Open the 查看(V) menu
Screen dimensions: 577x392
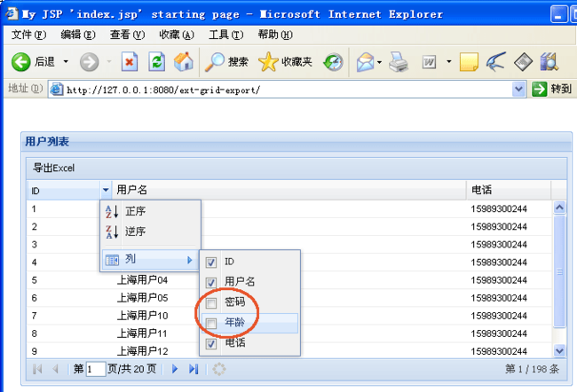[127, 35]
